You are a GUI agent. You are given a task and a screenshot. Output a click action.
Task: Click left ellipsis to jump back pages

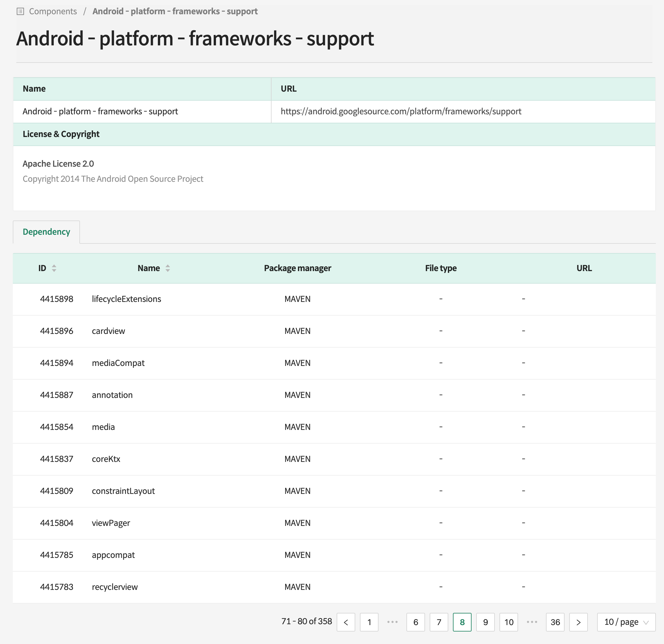pyautogui.click(x=392, y=622)
